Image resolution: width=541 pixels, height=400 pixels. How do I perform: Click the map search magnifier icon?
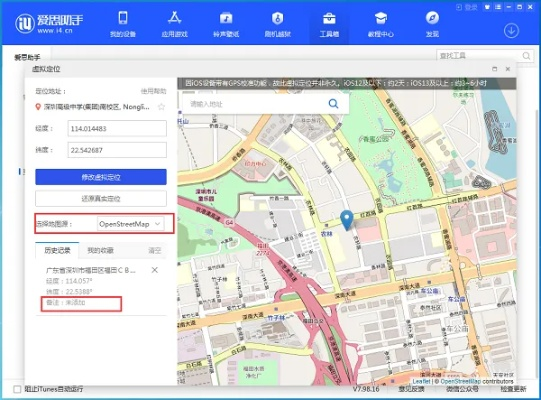click(333, 104)
